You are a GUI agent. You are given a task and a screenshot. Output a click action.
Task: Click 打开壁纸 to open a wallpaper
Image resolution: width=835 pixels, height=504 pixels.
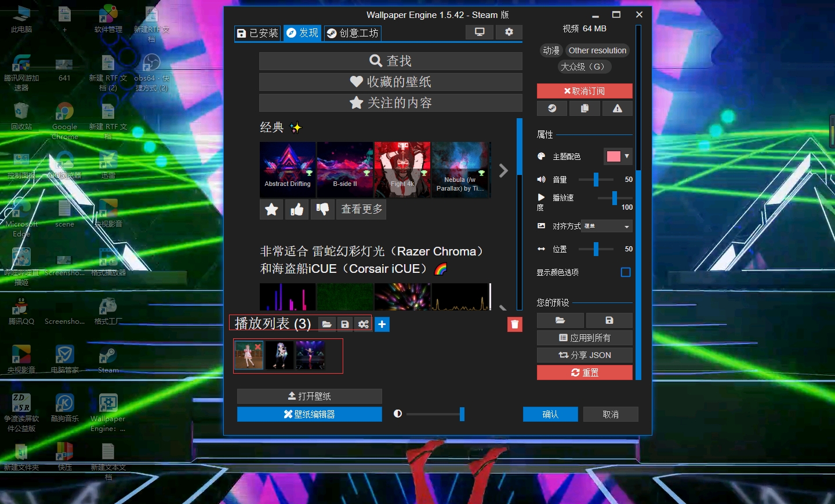coord(309,396)
